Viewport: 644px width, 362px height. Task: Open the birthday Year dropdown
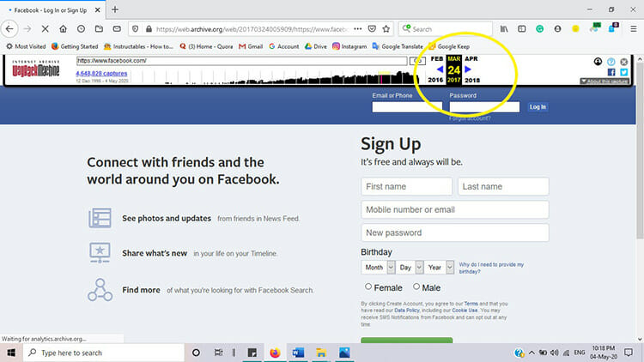click(439, 267)
